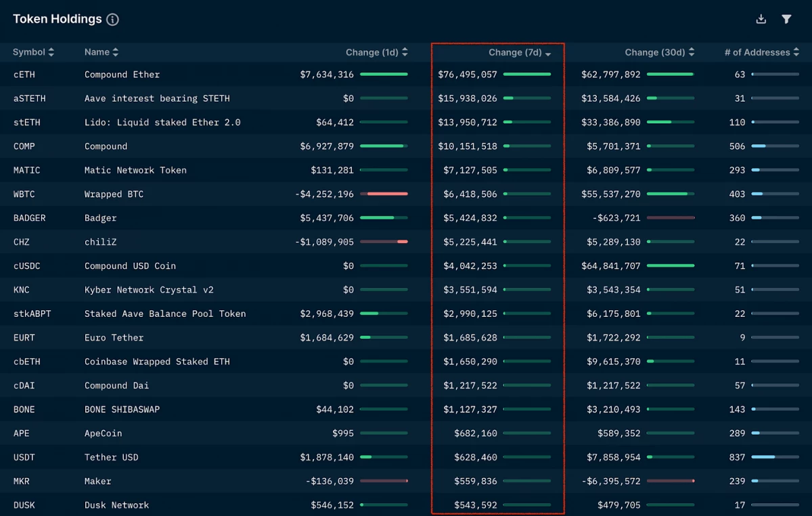Select the MKR symbol cell
Screen dimensions: 812x516
22,481
